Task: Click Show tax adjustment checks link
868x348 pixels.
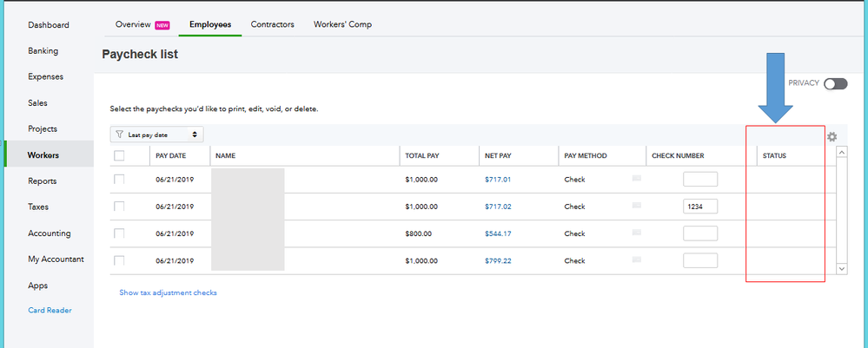Action: tap(168, 292)
